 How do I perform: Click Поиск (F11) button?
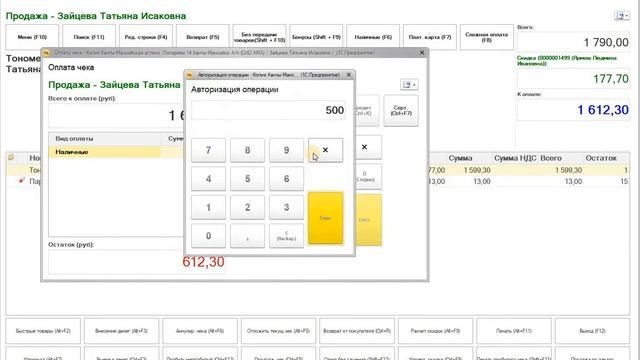tap(89, 37)
